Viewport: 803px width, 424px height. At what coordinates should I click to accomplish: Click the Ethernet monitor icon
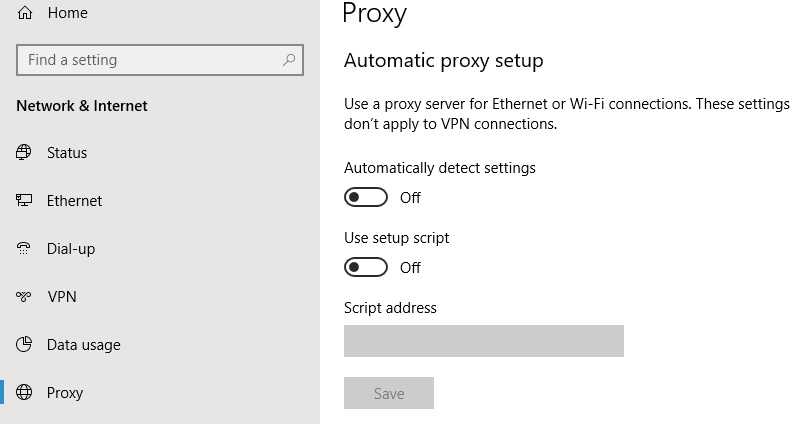point(24,200)
